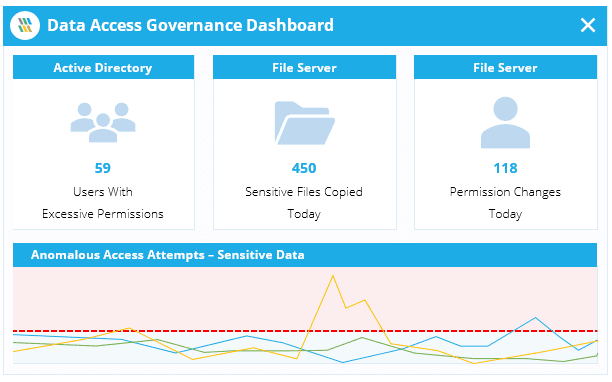Click the user group icon
612x382 pixels.
coord(103,122)
